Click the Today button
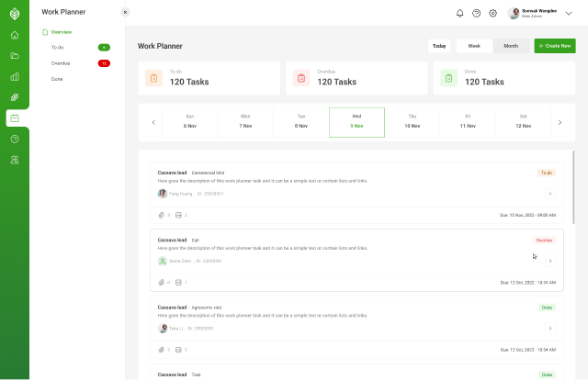588x380 pixels. 439,46
